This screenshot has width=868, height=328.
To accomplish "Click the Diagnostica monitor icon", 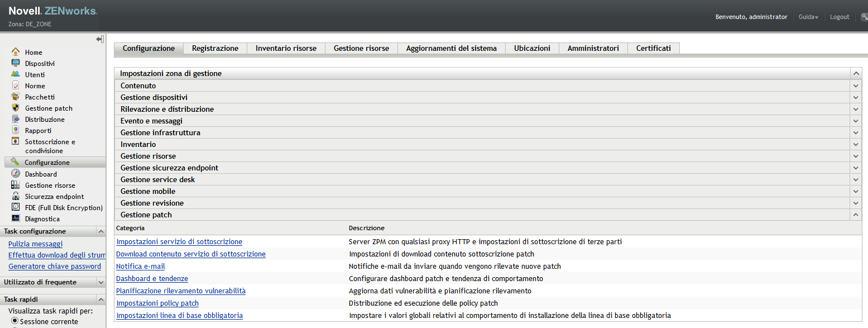I will (x=16, y=218).
